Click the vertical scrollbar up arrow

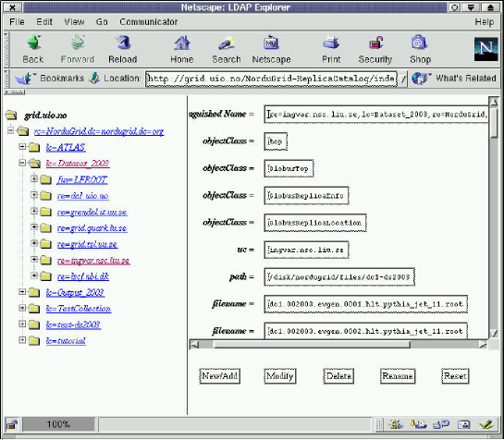coord(494,103)
